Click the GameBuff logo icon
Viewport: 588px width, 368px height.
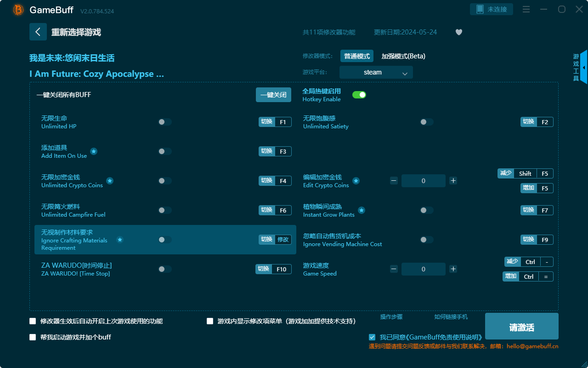pos(18,10)
